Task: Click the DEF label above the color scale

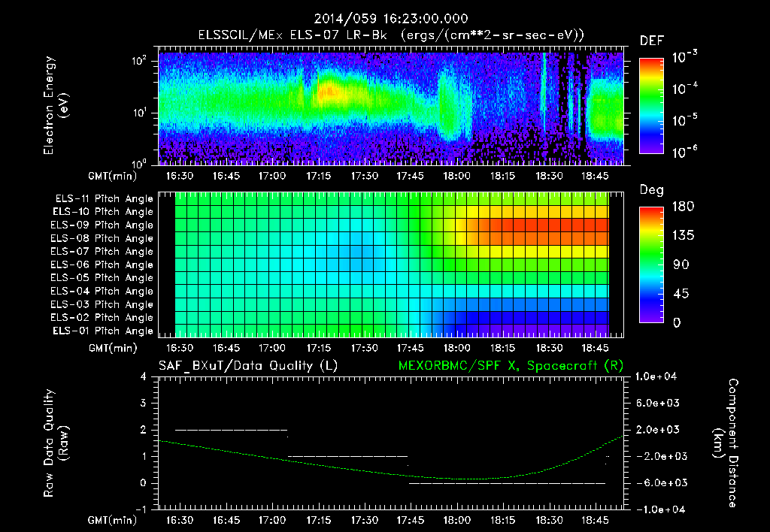Action: [x=652, y=41]
